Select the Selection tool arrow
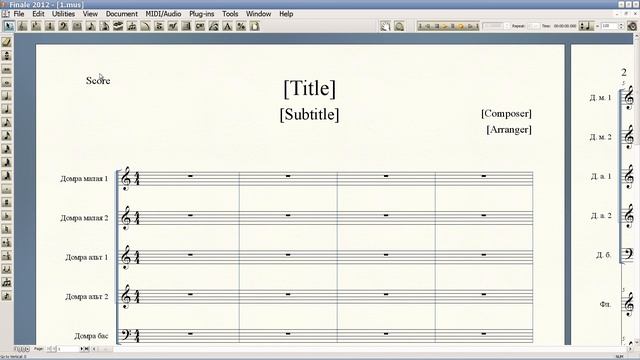Screen dimensions: 640x360 point(9,26)
